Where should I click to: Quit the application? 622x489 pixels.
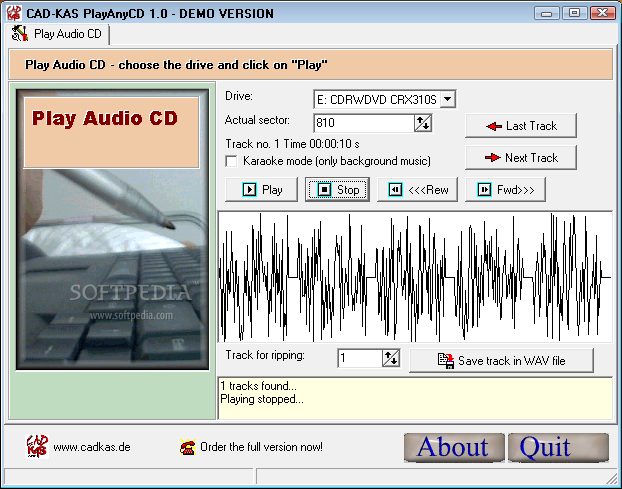[x=559, y=447]
